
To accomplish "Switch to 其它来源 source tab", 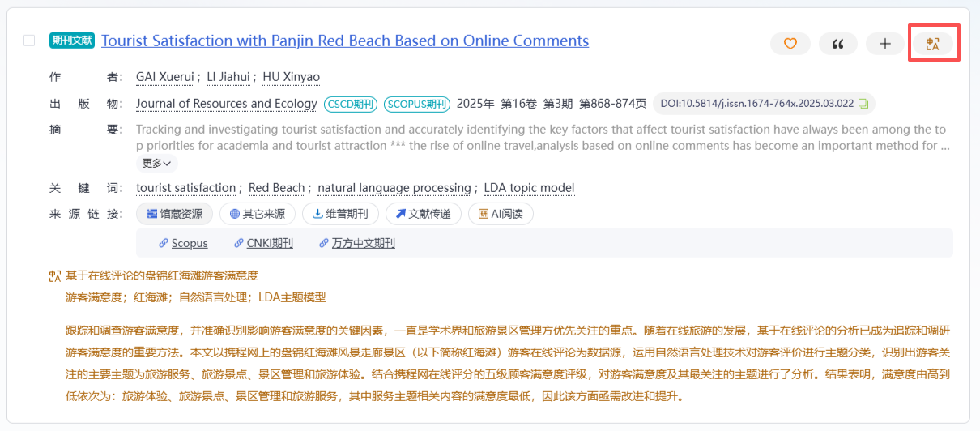I will pyautogui.click(x=258, y=214).
